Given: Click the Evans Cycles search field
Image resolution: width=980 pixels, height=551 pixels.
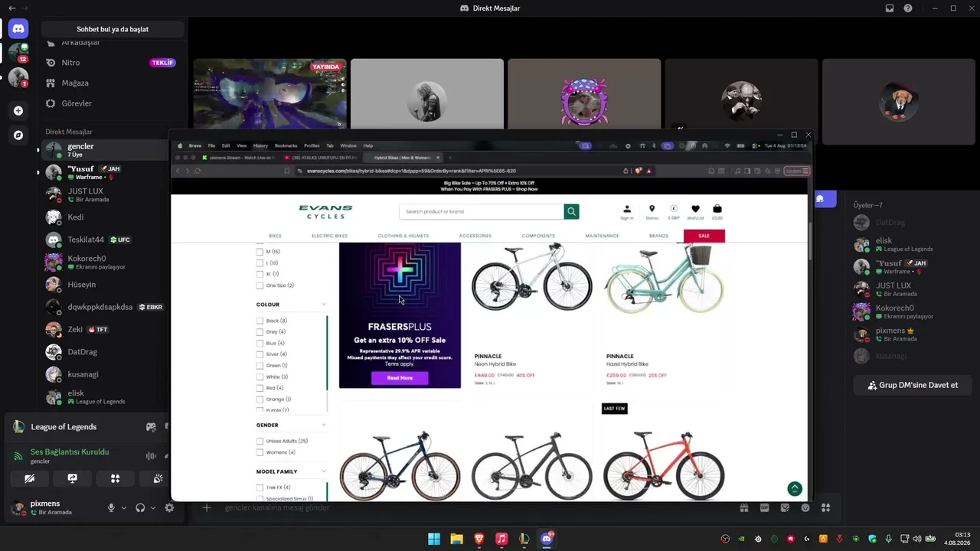Looking at the screenshot, I should pyautogui.click(x=482, y=211).
